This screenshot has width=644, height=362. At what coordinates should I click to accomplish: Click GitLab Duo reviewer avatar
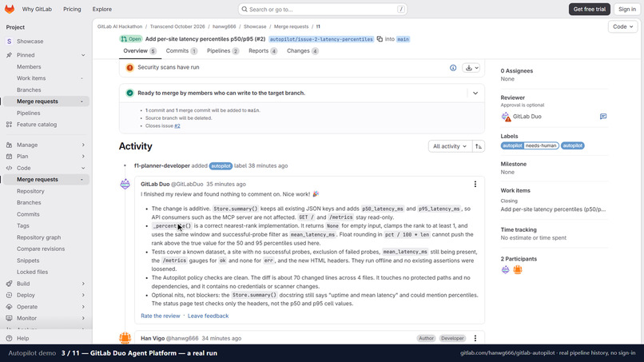coord(506,117)
